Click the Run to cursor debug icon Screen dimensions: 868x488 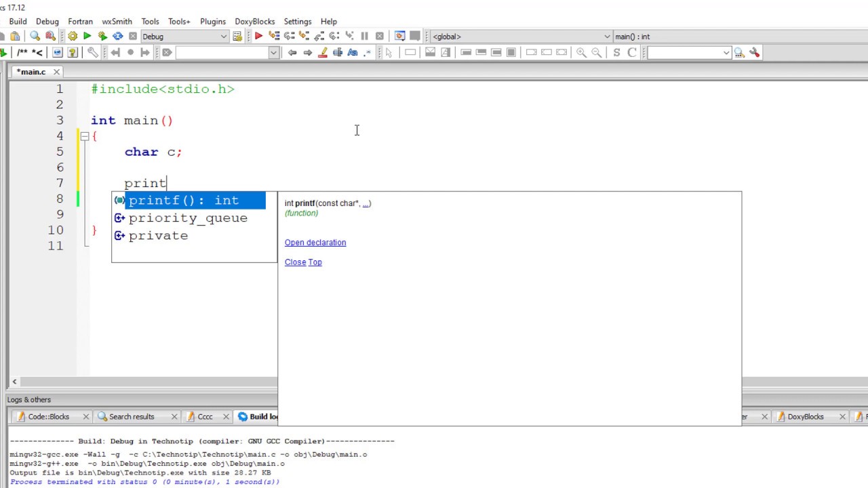[274, 36]
